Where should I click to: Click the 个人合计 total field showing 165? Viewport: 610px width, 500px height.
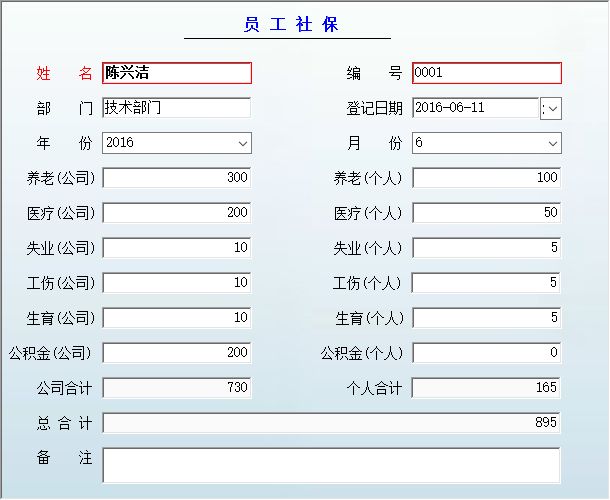pyautogui.click(x=486, y=388)
